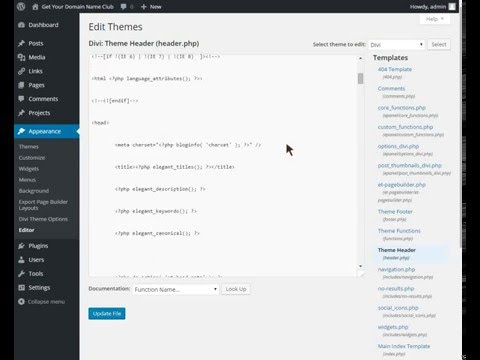
Task: Click the Media icon
Action: pyautogui.click(x=21, y=57)
